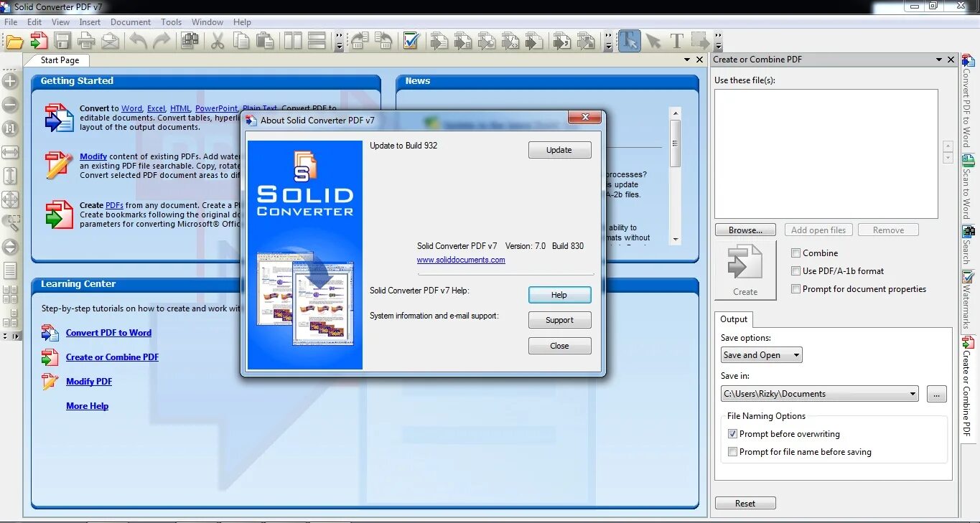Enable the Combine checkbox

[795, 253]
